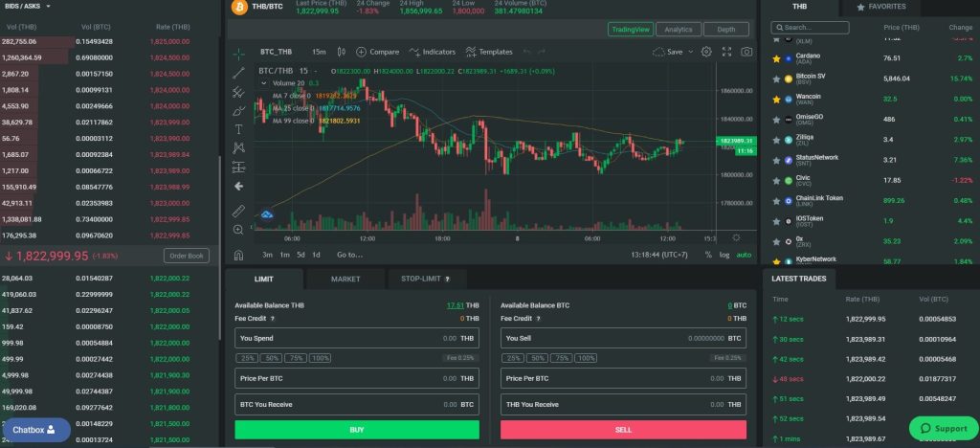The image size is (980, 448).
Task: Open the Support chat
Action: (944, 429)
